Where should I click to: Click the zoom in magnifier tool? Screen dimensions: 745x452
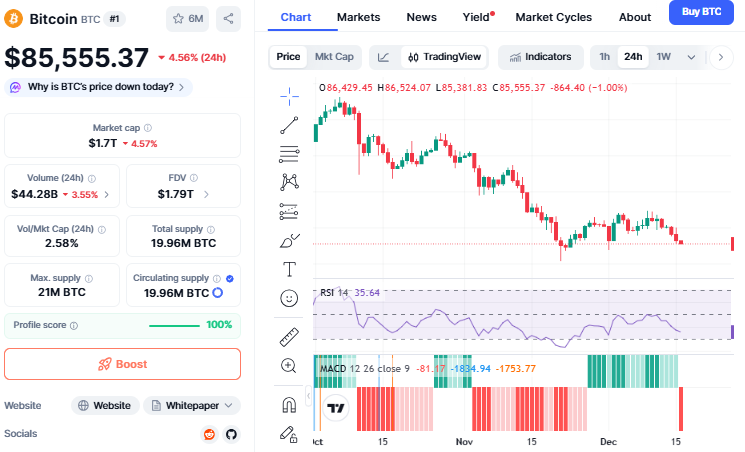tap(290, 366)
